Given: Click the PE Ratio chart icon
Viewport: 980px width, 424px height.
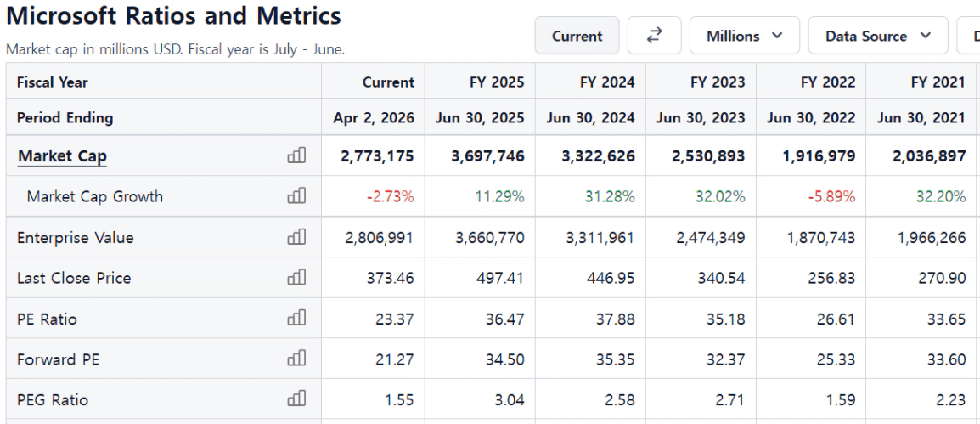Looking at the screenshot, I should (296, 319).
